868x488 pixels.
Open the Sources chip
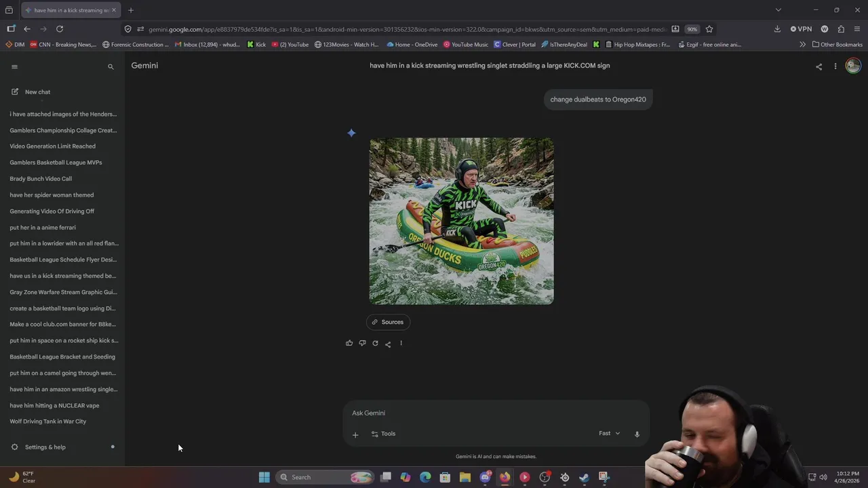388,322
